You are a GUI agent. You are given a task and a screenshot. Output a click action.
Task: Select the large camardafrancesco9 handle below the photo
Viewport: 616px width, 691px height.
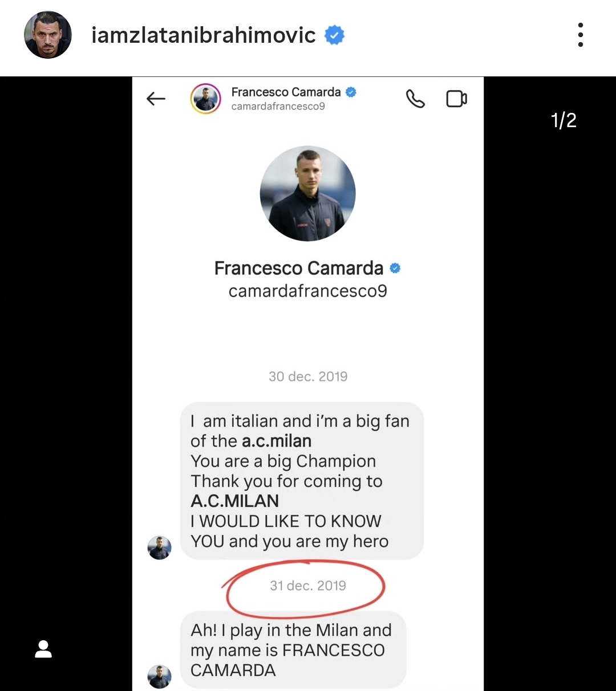click(308, 291)
